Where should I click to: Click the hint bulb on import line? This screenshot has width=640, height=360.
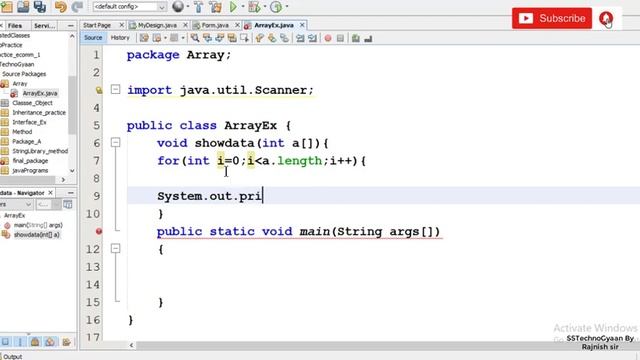click(x=99, y=90)
